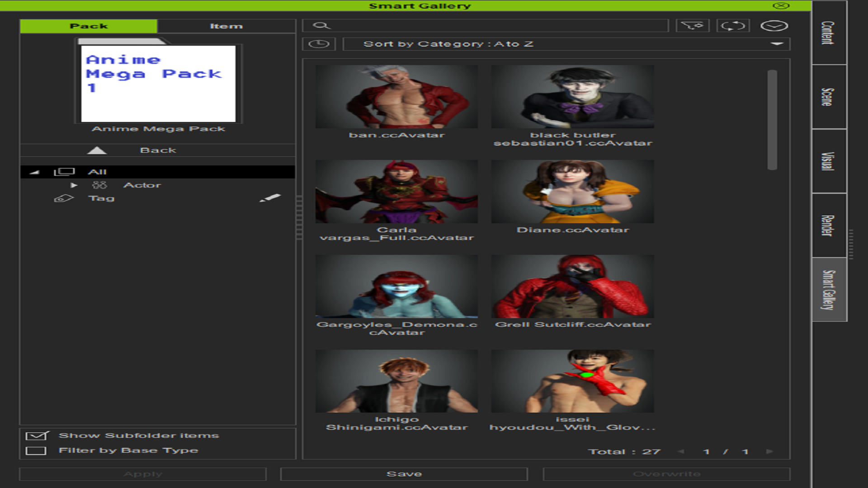The width and height of the screenshot is (868, 488).
Task: Collapse the All tree node
Action: coord(34,172)
